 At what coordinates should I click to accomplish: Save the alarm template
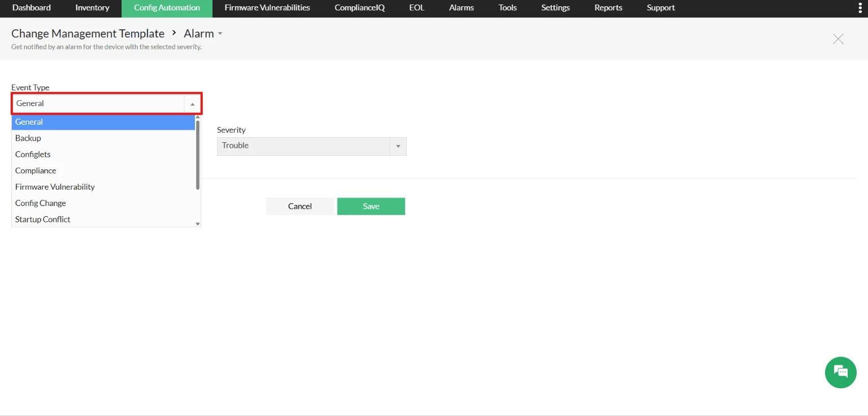coord(371,207)
